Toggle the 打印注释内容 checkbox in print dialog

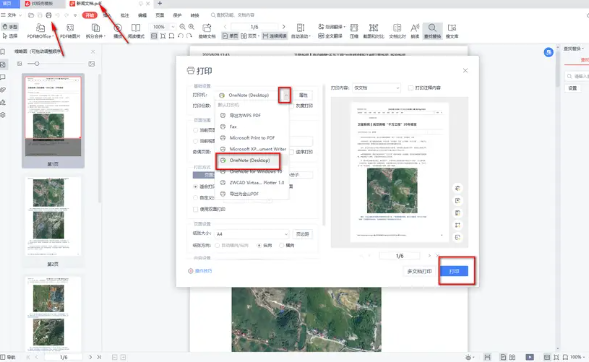[411, 88]
